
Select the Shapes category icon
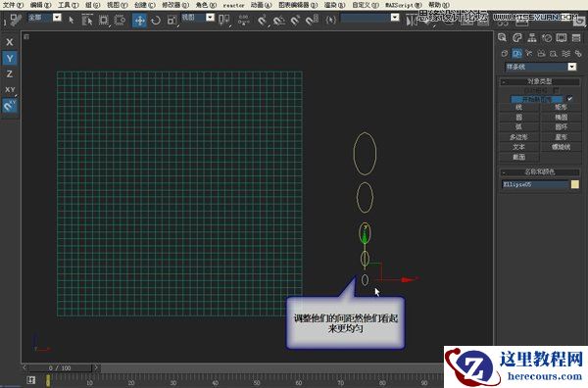[x=516, y=54]
